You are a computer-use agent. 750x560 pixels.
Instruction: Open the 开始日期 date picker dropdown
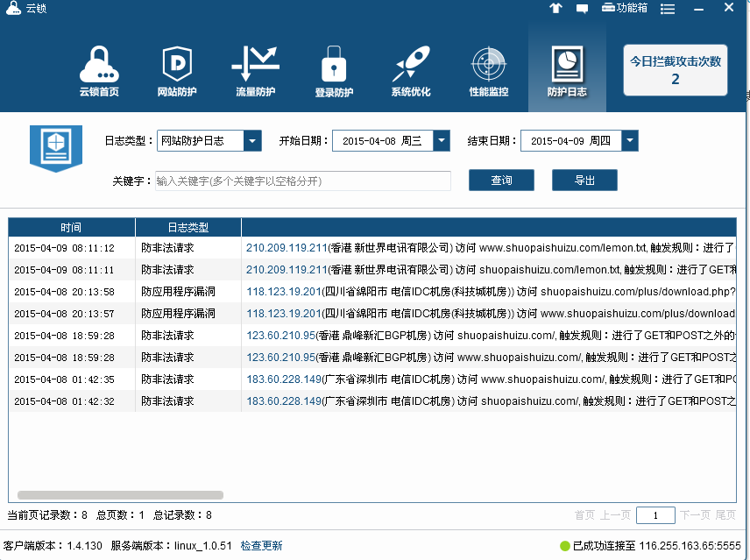pos(442,141)
